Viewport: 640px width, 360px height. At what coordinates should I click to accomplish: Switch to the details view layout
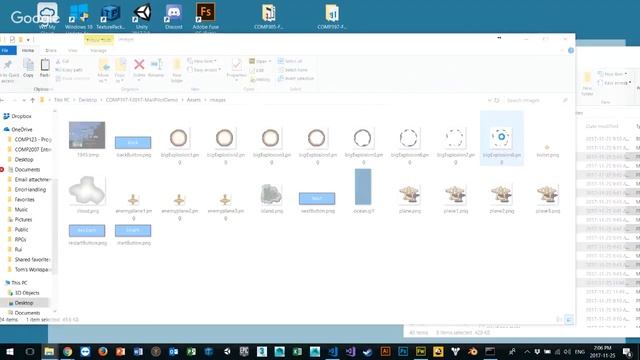point(559,320)
